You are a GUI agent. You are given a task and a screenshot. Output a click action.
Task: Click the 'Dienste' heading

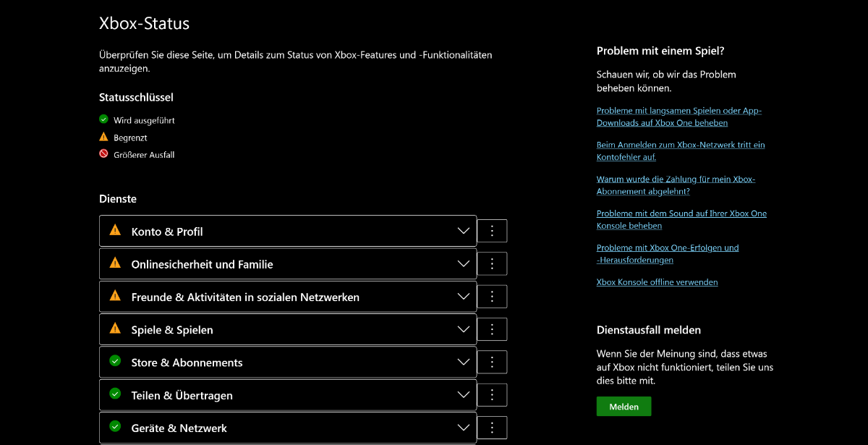(118, 198)
